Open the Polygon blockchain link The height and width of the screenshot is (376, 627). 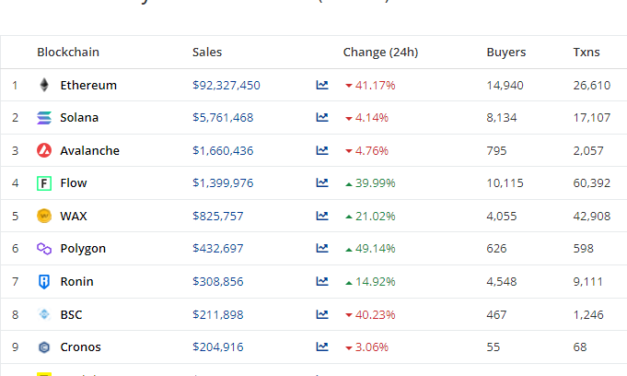[x=83, y=249]
